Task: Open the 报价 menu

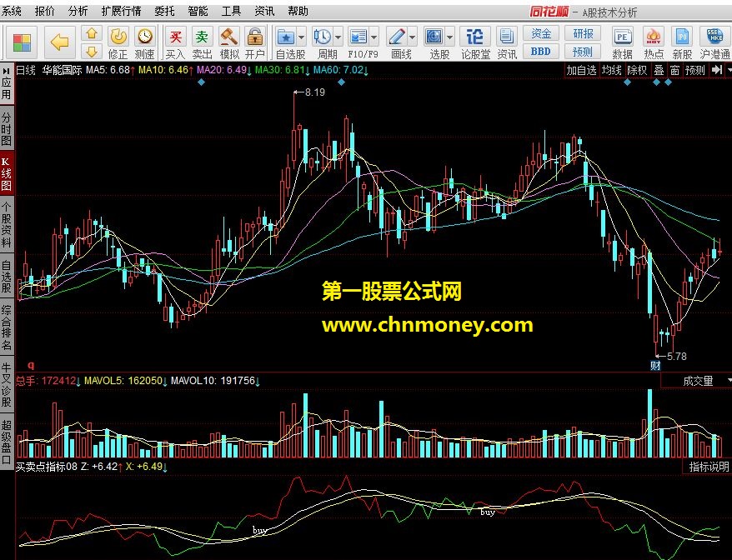Action: click(45, 11)
